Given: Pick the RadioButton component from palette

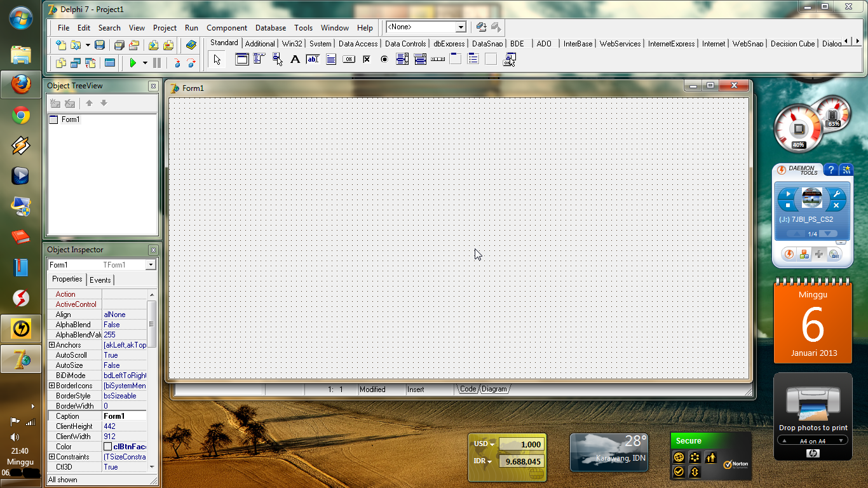Looking at the screenshot, I should [x=384, y=60].
